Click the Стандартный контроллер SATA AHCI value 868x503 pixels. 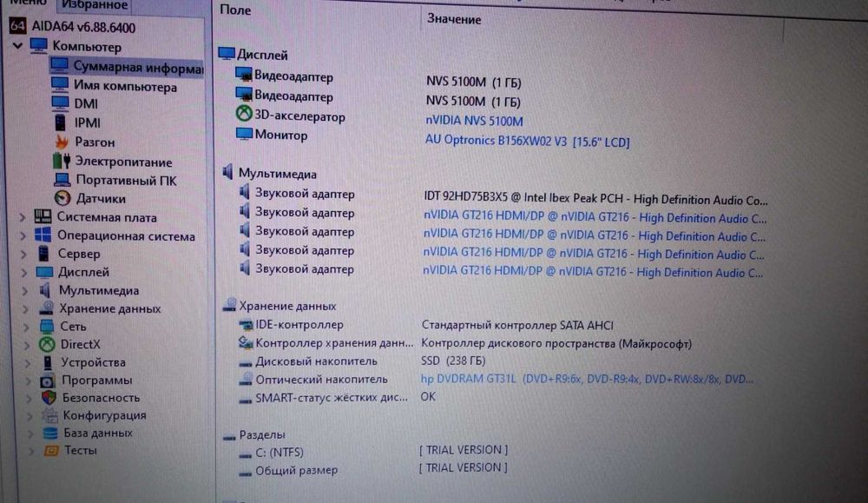coord(517,325)
